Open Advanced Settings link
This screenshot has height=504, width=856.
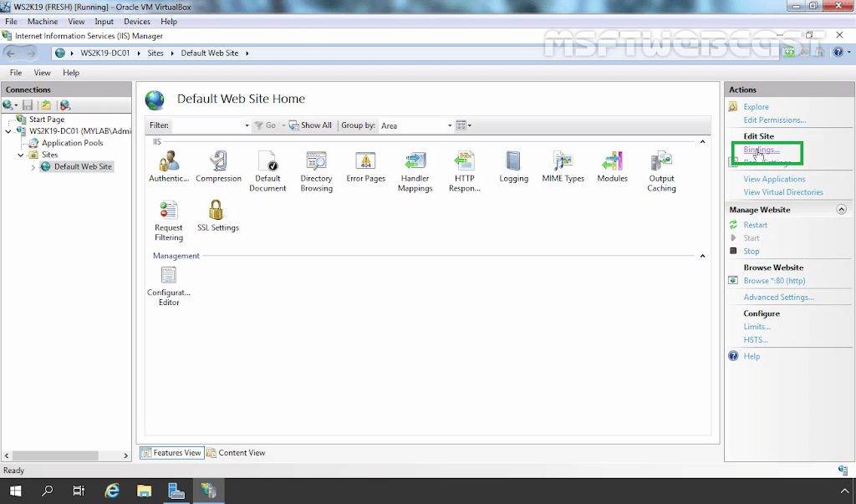coord(778,297)
